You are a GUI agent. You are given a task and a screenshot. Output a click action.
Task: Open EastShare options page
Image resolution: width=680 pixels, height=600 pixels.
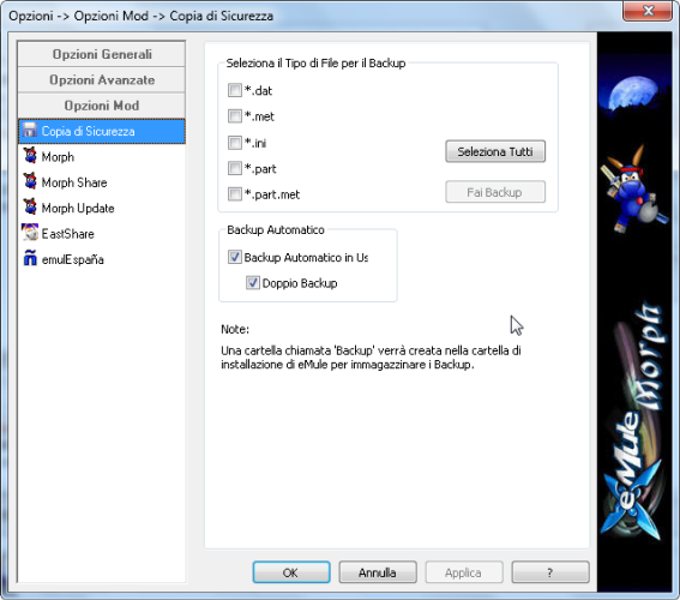click(101, 233)
